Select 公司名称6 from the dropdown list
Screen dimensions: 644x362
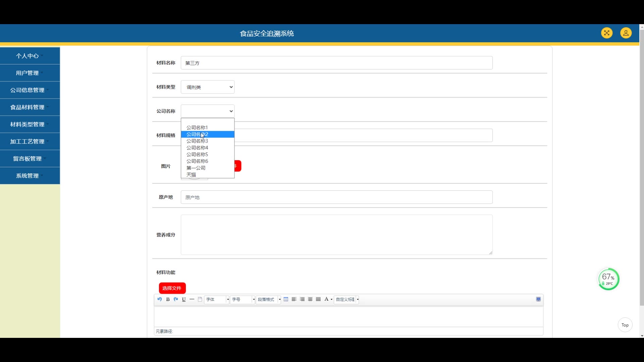click(208, 161)
